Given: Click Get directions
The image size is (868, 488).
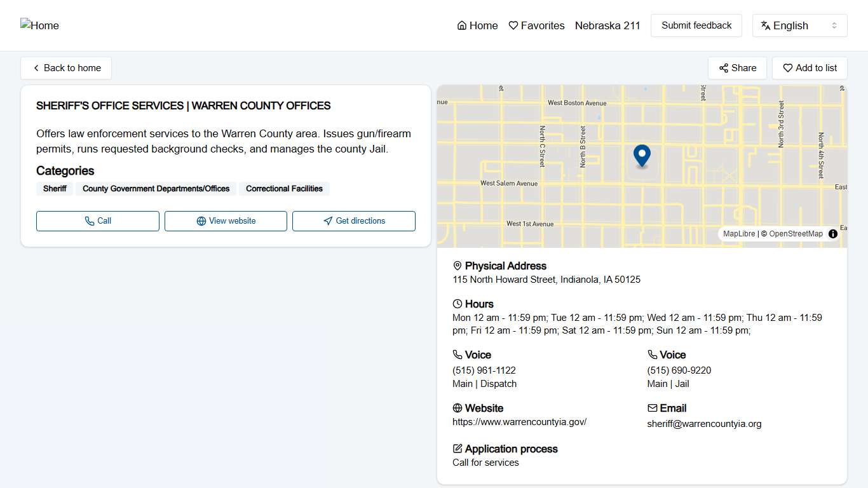Looking at the screenshot, I should tap(353, 220).
